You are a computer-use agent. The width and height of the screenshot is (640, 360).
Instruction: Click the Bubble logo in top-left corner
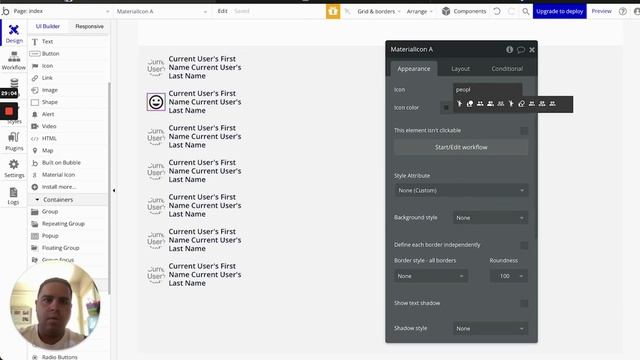point(5,11)
